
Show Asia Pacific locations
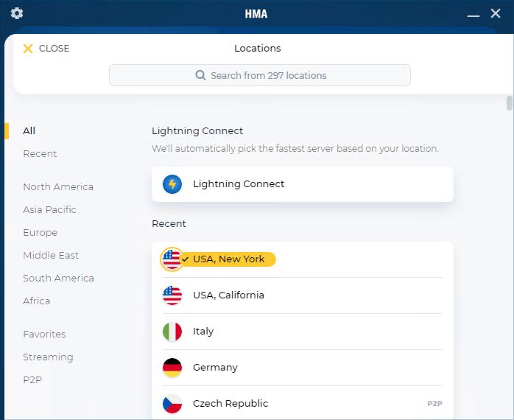(x=49, y=210)
